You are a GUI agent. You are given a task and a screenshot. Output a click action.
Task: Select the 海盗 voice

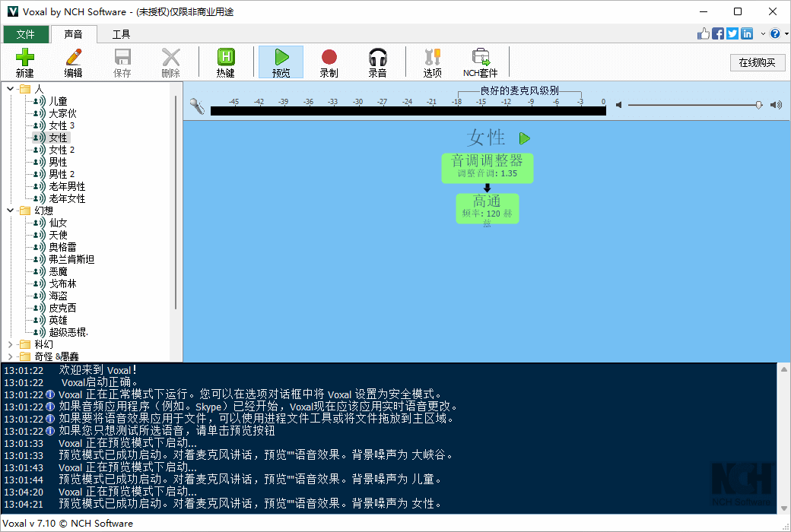[58, 296]
